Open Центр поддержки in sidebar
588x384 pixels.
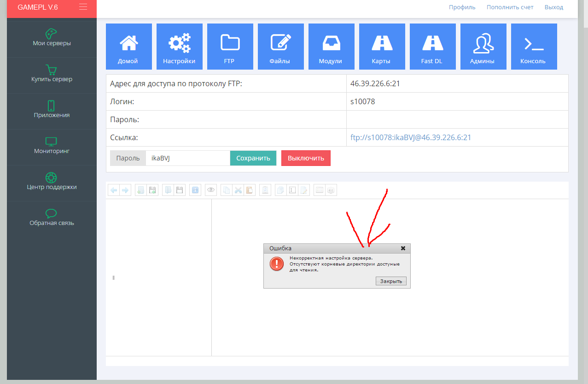click(52, 183)
